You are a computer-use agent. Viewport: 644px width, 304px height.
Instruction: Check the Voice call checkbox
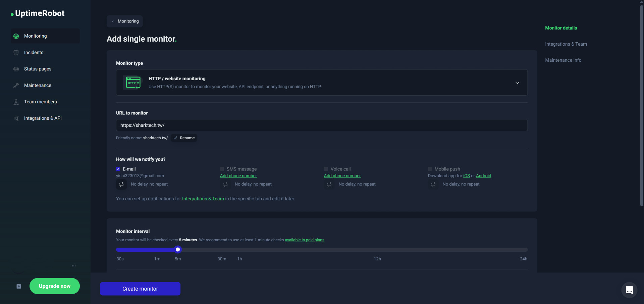pyautogui.click(x=326, y=169)
